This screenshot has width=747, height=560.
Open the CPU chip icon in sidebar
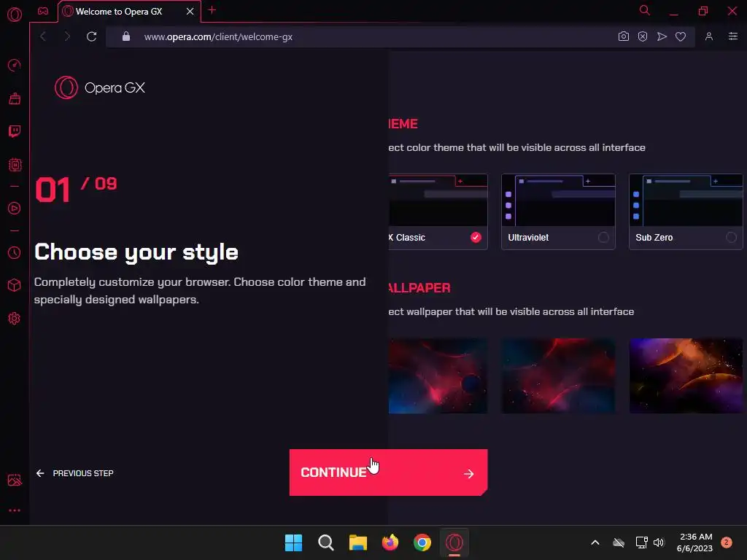click(x=15, y=165)
